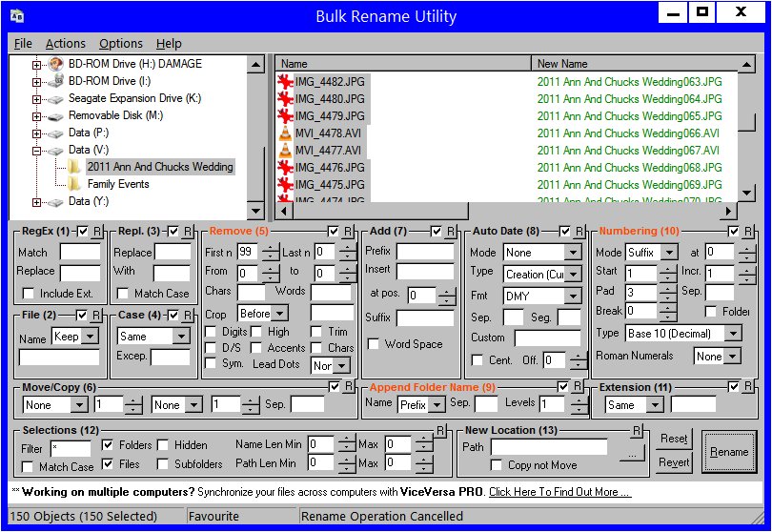Click the folder icon for 2011 Ann And Chucks Wedding

(74, 167)
